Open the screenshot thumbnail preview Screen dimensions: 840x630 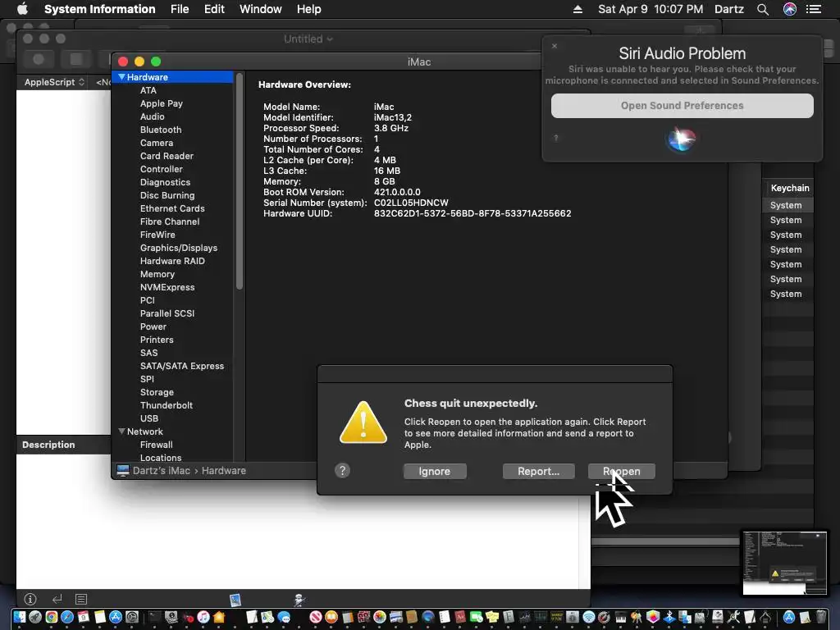coord(785,563)
